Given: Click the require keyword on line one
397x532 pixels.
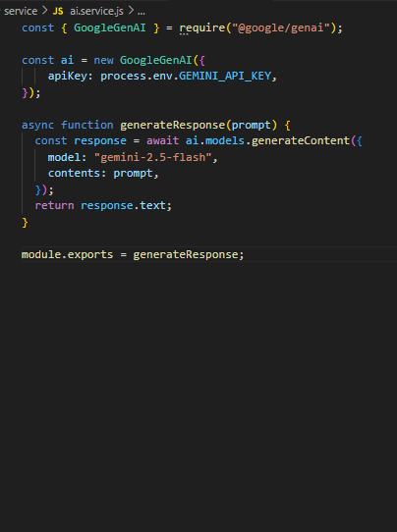Looking at the screenshot, I should (202, 27).
